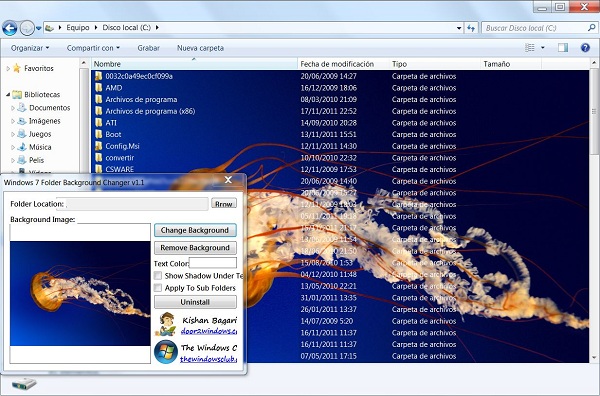
Task: Toggle the preview pane icon
Action: click(562, 47)
